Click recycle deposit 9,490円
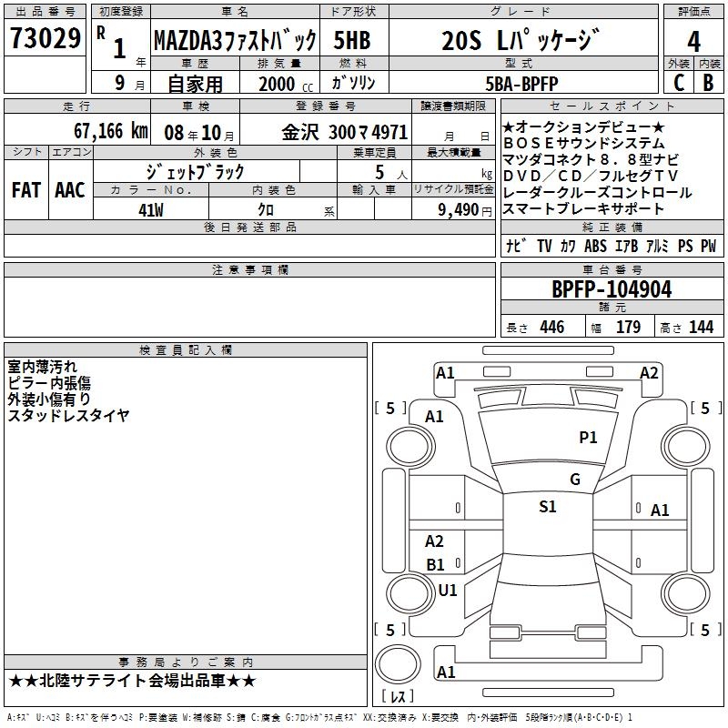Screen dimensions: 728x728 [x=465, y=210]
